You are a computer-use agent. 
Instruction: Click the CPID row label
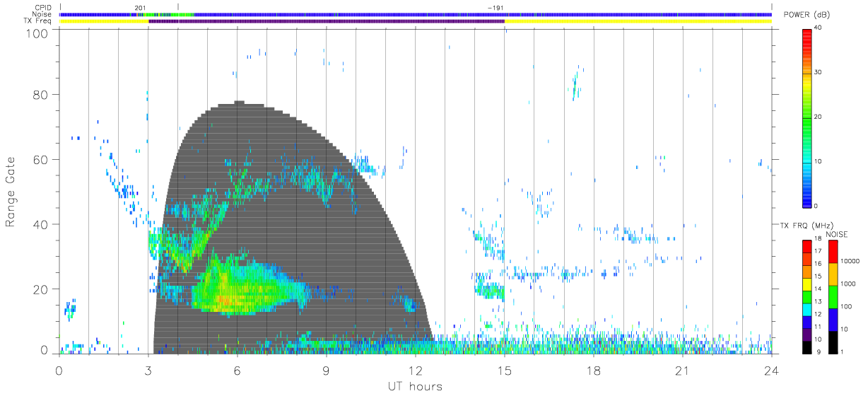click(44, 8)
